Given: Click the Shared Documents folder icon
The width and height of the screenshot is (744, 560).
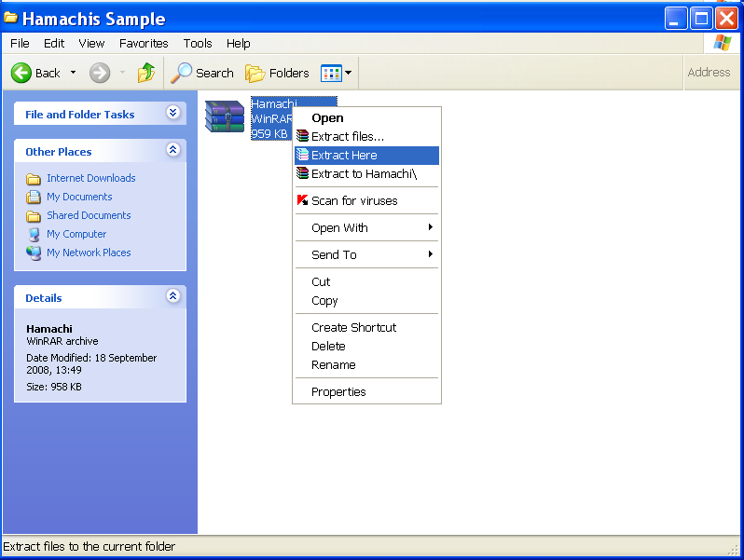Looking at the screenshot, I should pyautogui.click(x=34, y=216).
